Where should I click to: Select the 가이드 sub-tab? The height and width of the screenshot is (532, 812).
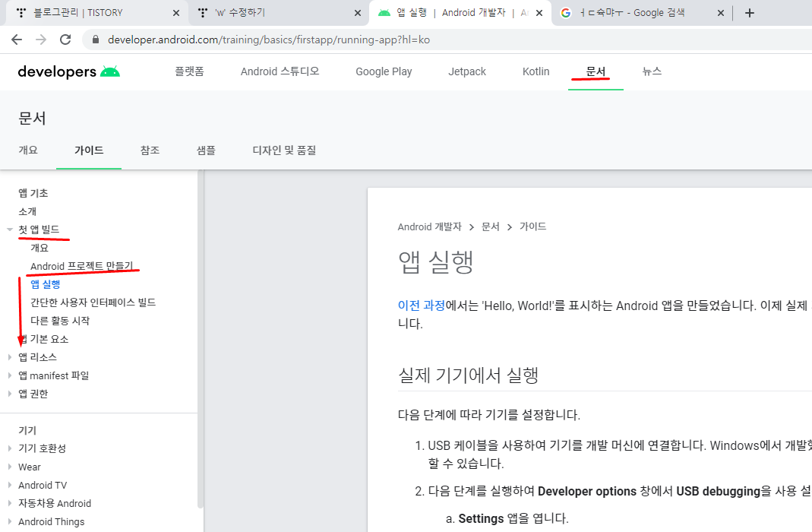89,150
